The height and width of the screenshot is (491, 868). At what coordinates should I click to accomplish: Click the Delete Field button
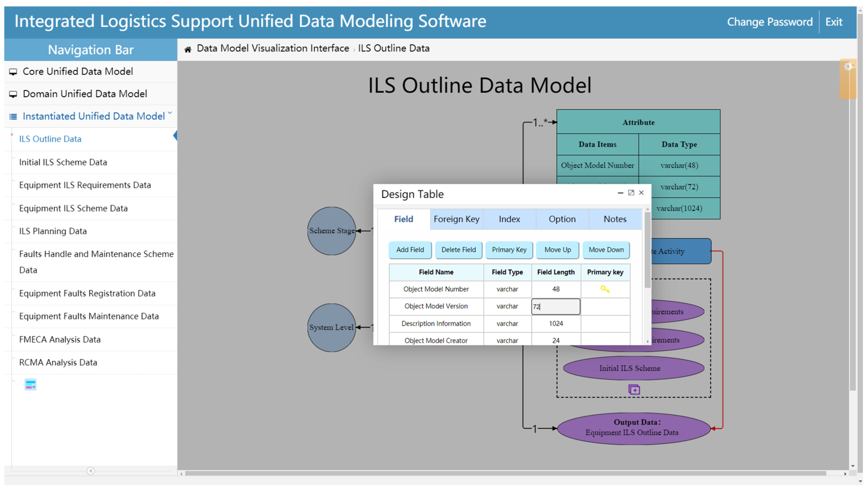tap(458, 250)
